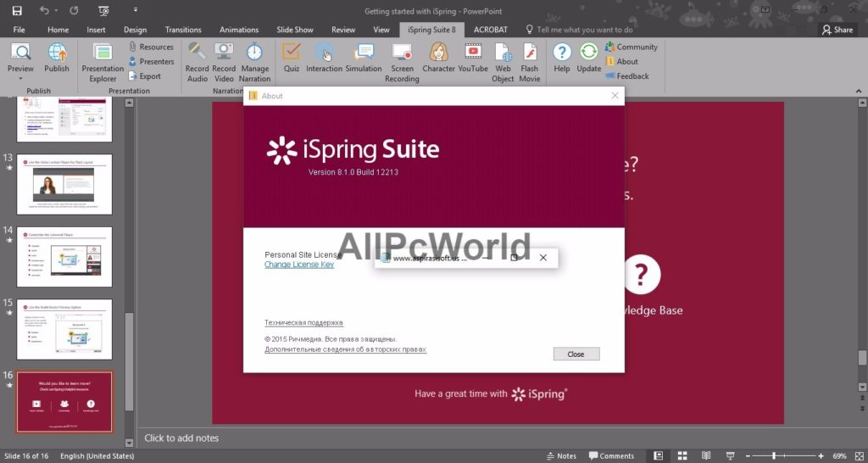Toggle the Comments pane

611,456
